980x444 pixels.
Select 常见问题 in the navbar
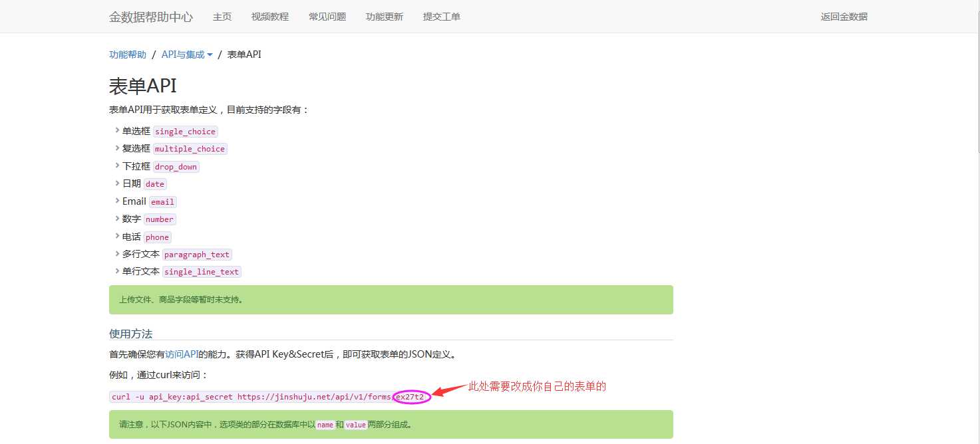tap(327, 17)
